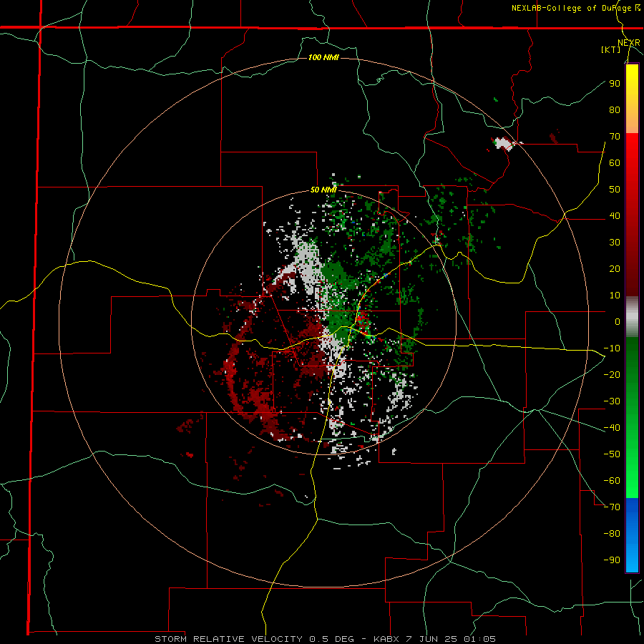Click the gray near-zero color bar segment
This screenshot has width=644, height=644.
coord(632,317)
